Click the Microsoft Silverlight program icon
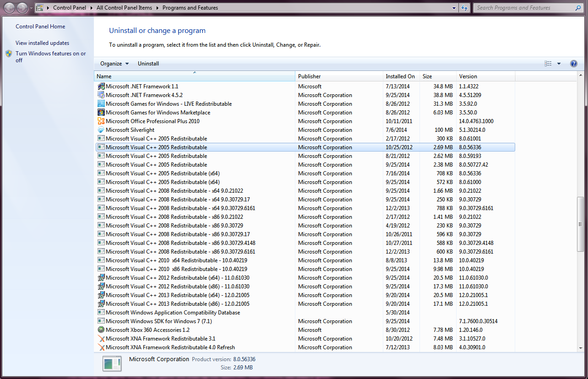588x379 pixels. [101, 130]
